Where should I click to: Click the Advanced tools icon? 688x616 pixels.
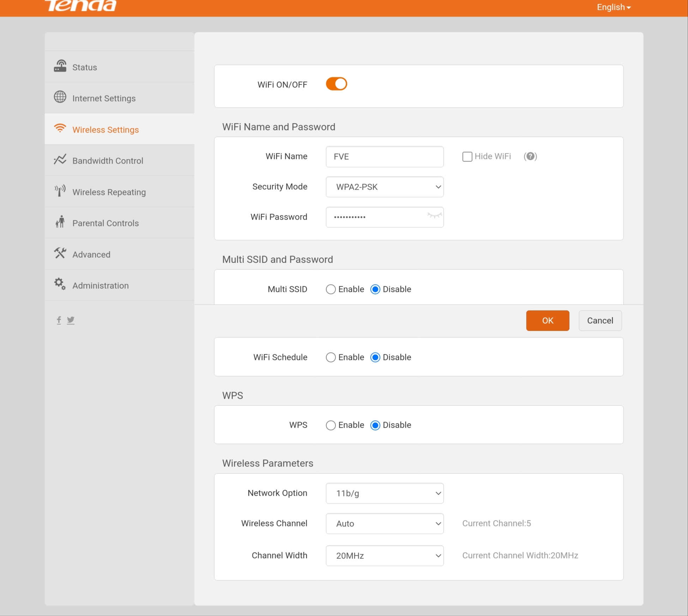click(60, 253)
